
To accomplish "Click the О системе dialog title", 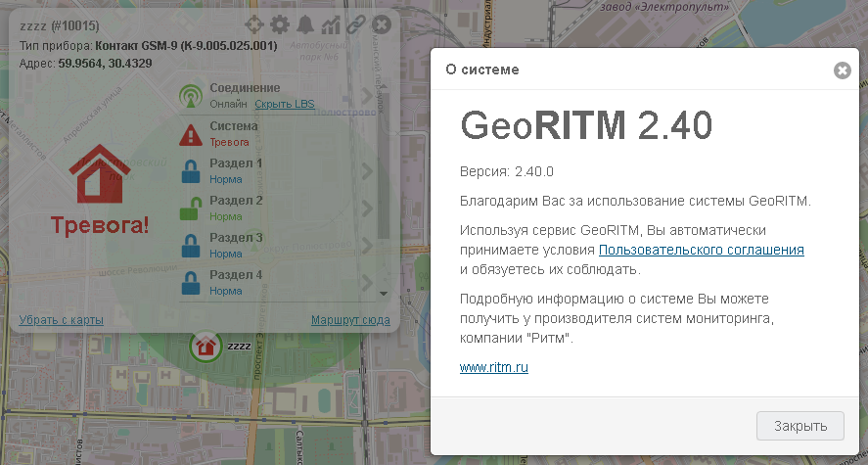I will [x=482, y=70].
